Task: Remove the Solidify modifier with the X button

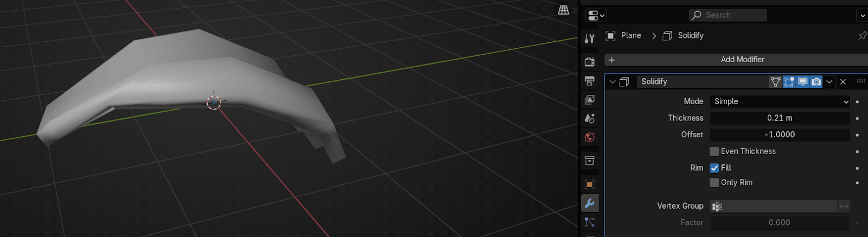Action: pos(843,82)
